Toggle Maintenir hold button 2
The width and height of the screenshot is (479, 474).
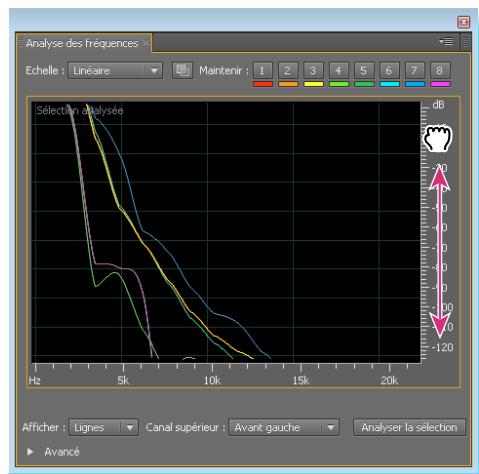pyautogui.click(x=288, y=70)
